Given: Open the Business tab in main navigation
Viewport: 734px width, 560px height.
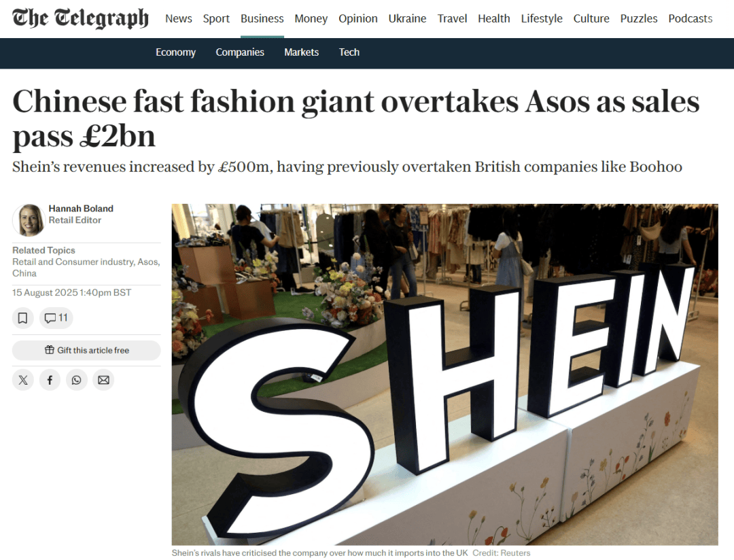Looking at the screenshot, I should [x=262, y=19].
